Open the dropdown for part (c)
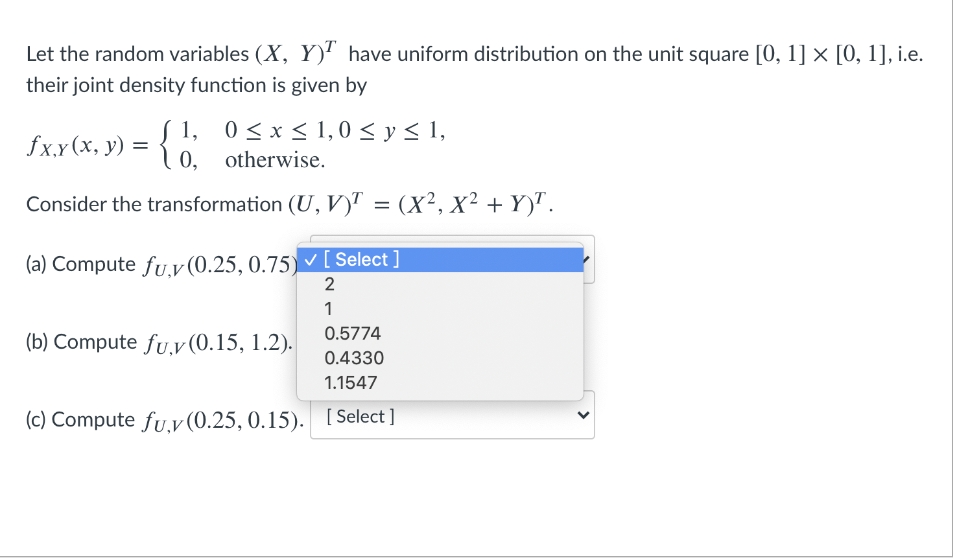The height and width of the screenshot is (560, 957). click(x=452, y=416)
